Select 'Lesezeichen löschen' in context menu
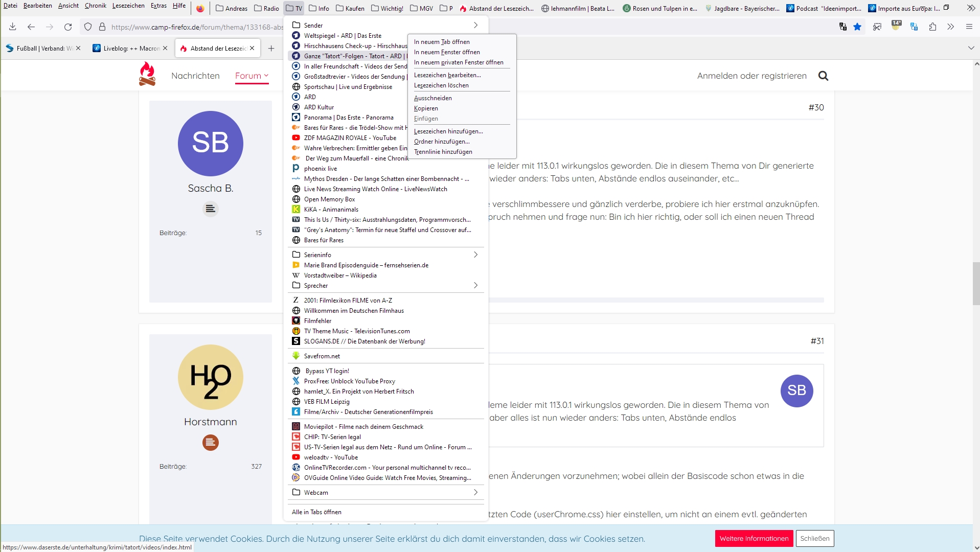Viewport: 980px width, 552px height. point(462,85)
